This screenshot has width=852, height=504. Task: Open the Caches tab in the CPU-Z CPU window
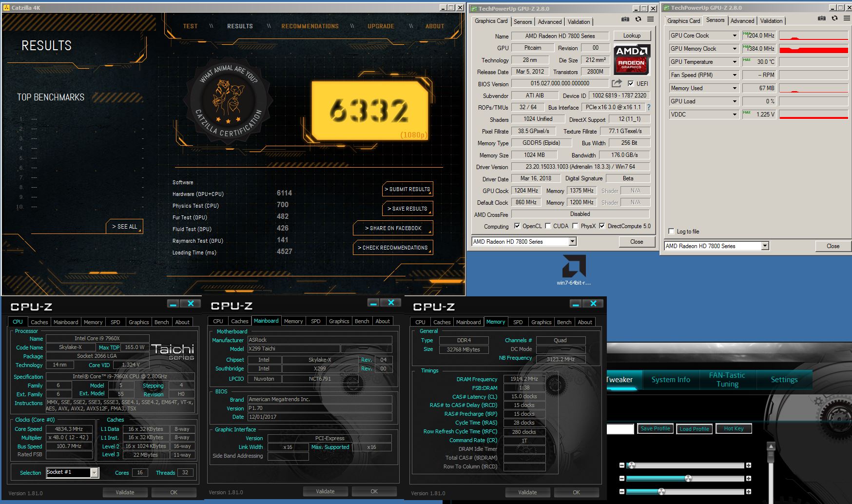39,322
